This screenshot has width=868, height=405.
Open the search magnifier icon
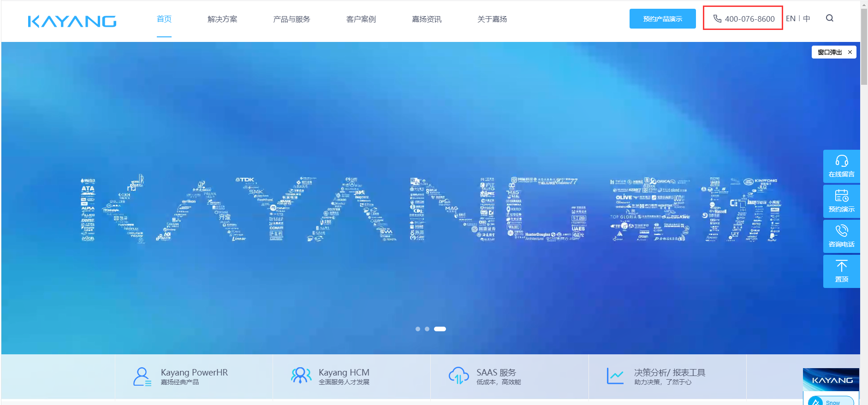click(830, 18)
